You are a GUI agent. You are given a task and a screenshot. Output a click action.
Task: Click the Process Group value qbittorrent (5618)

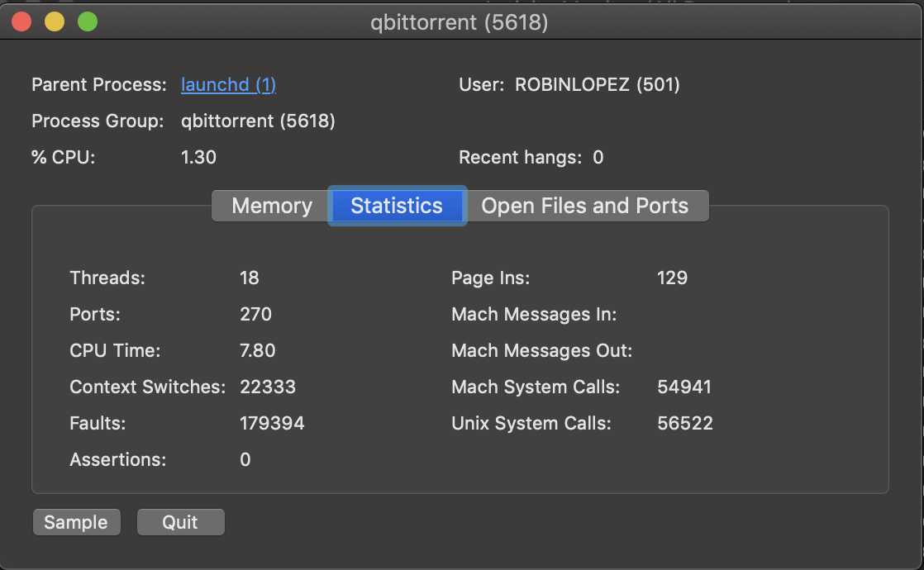(x=258, y=121)
